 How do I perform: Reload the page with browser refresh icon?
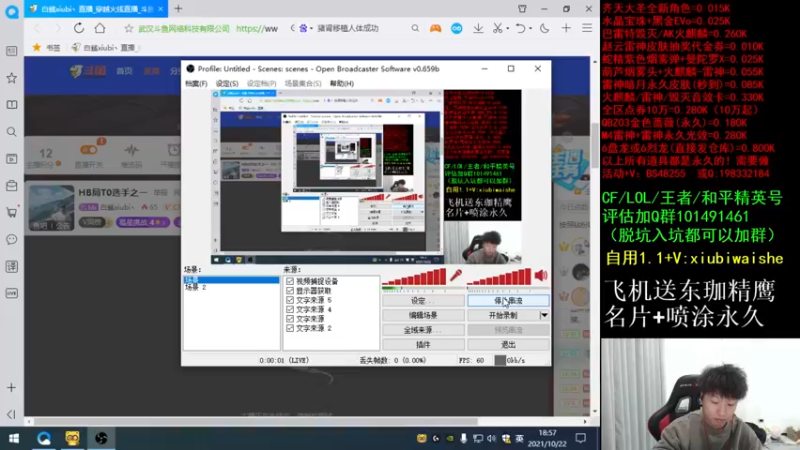(x=79, y=28)
